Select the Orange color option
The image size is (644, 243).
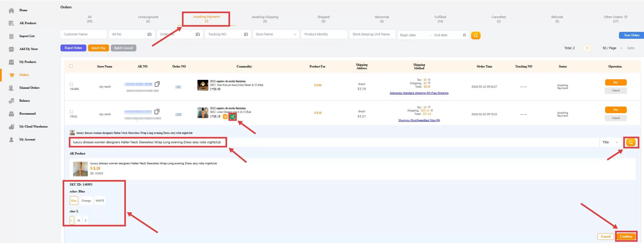coord(86,200)
